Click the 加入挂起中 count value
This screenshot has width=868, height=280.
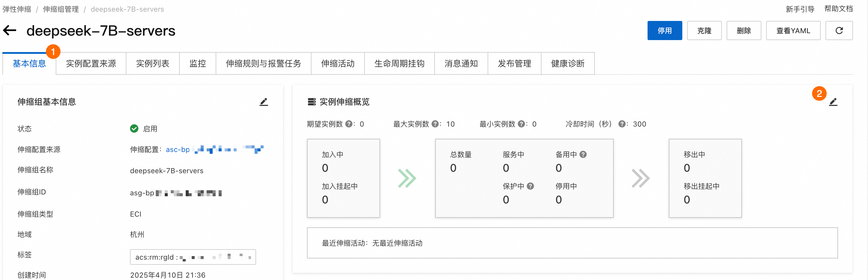325,200
